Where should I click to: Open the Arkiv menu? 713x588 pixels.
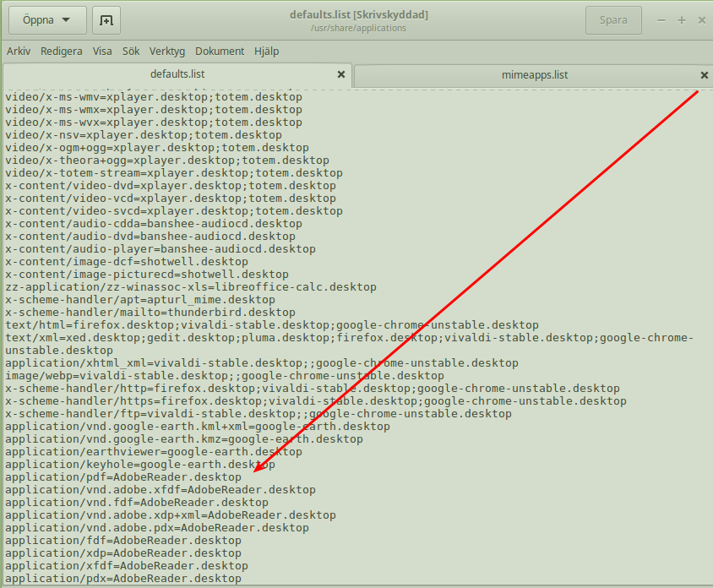point(19,52)
